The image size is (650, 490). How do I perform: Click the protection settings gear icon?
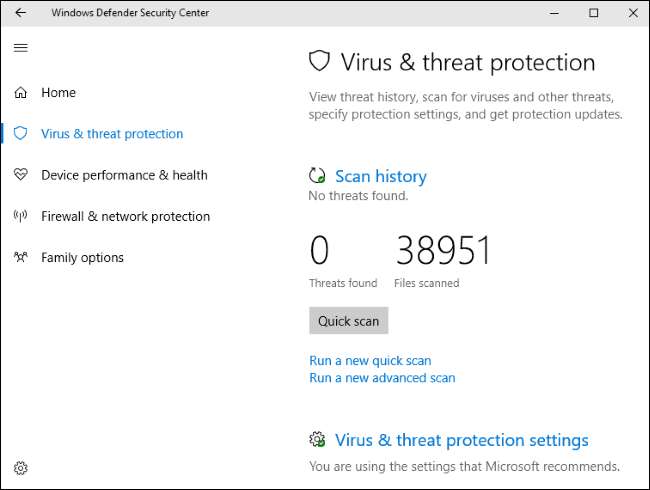pyautogui.click(x=318, y=440)
